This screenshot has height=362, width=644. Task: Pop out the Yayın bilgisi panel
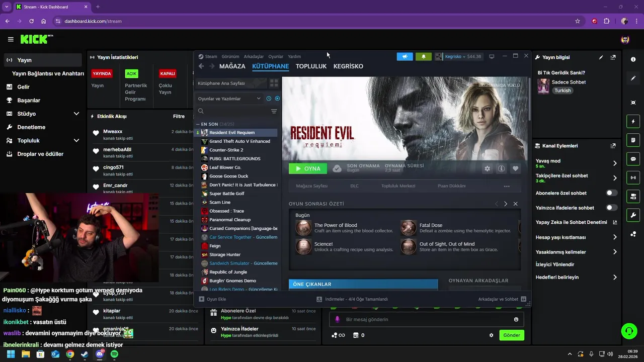click(613, 57)
